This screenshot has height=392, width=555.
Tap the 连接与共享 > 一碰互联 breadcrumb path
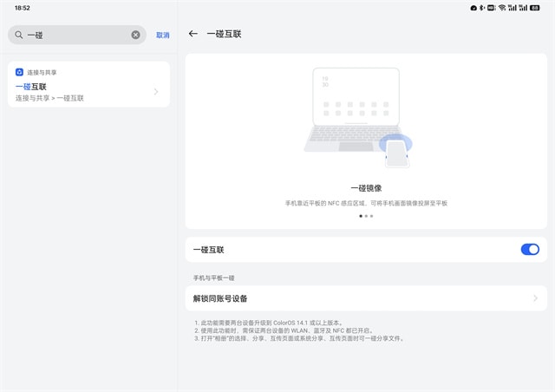49,98
